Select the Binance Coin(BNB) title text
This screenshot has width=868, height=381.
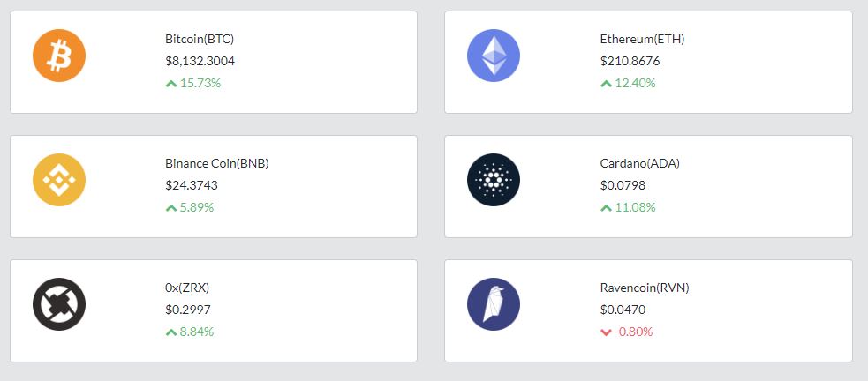tap(217, 164)
